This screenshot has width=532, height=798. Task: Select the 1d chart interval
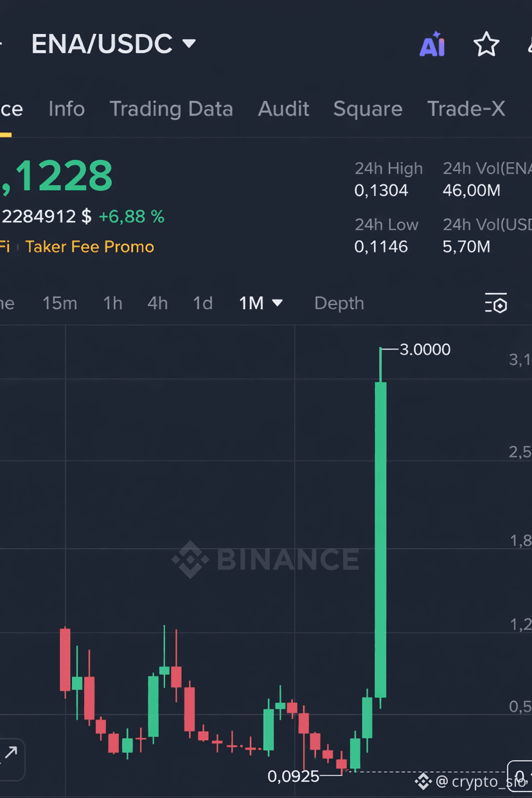click(x=203, y=303)
